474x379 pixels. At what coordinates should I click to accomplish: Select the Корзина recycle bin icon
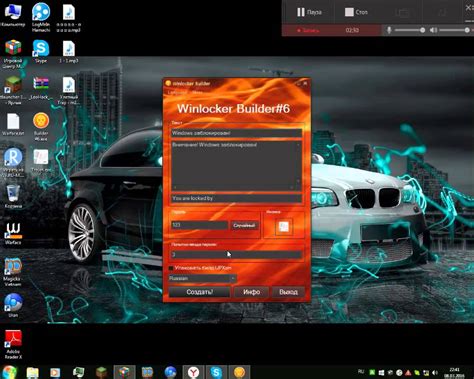tap(13, 196)
